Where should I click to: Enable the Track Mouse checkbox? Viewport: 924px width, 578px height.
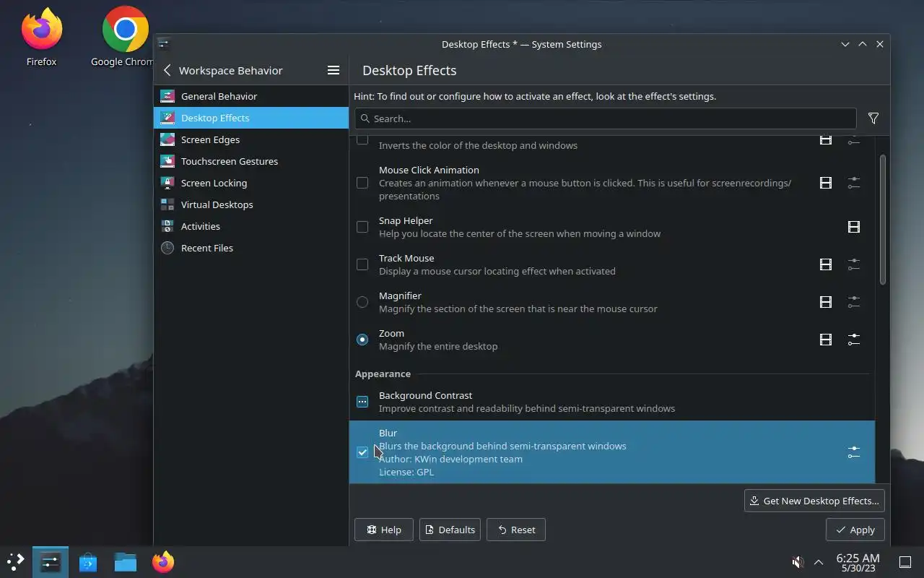pos(362,264)
